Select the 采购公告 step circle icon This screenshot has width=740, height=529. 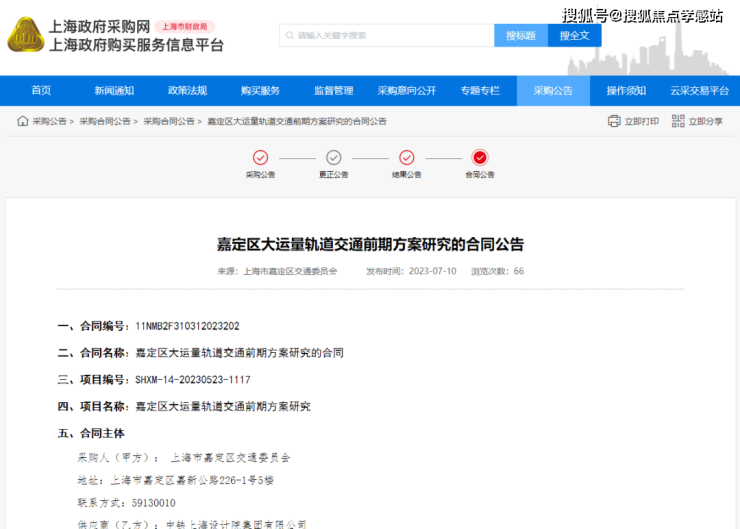click(x=260, y=157)
